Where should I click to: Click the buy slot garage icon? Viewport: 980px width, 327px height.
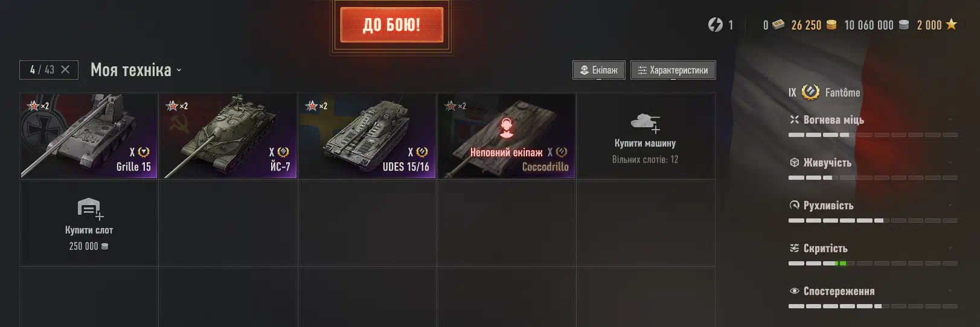click(91, 209)
